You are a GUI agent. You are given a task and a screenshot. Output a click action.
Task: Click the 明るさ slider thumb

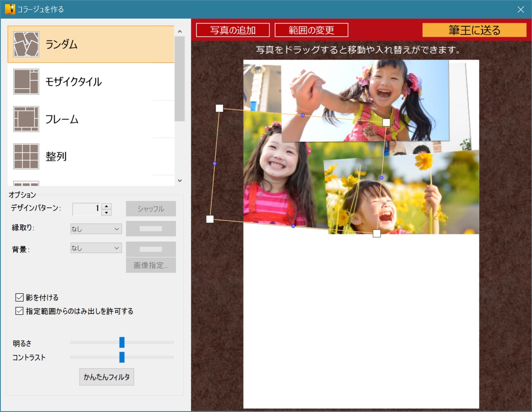click(122, 342)
